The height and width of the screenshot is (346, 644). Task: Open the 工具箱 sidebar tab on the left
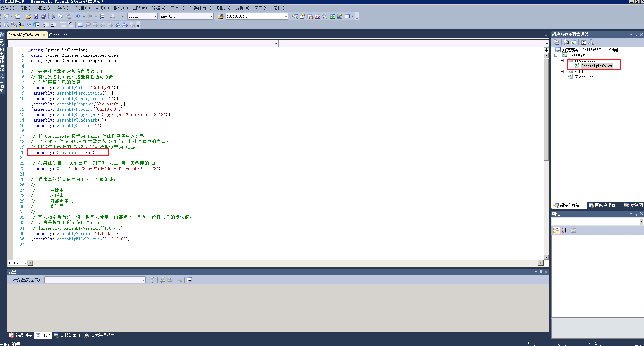(x=3, y=83)
